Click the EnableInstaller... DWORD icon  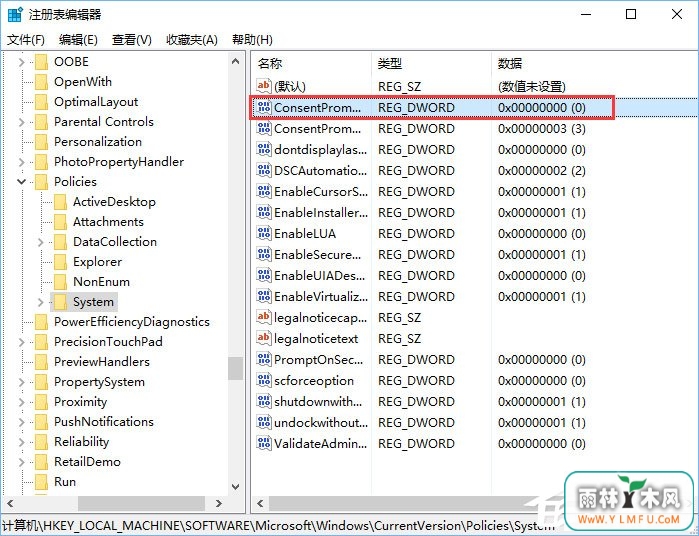[264, 212]
